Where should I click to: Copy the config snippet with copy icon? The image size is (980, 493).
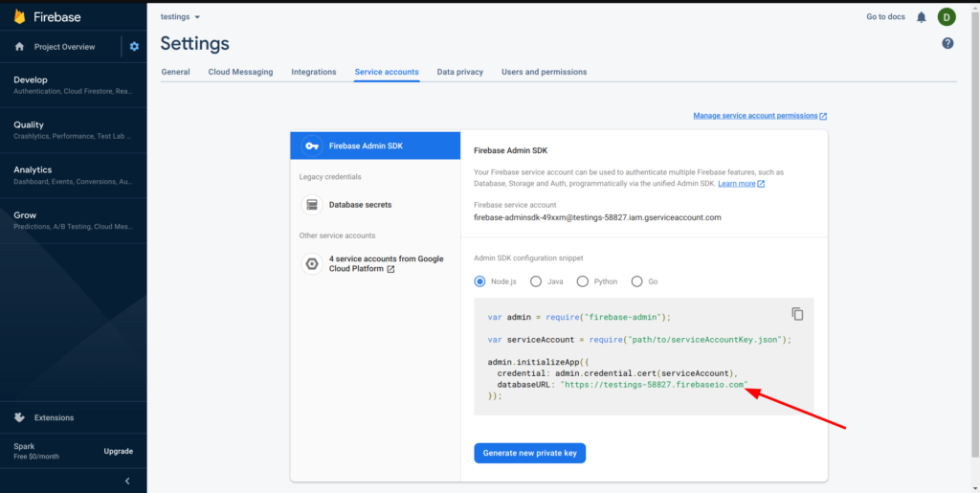coord(797,314)
